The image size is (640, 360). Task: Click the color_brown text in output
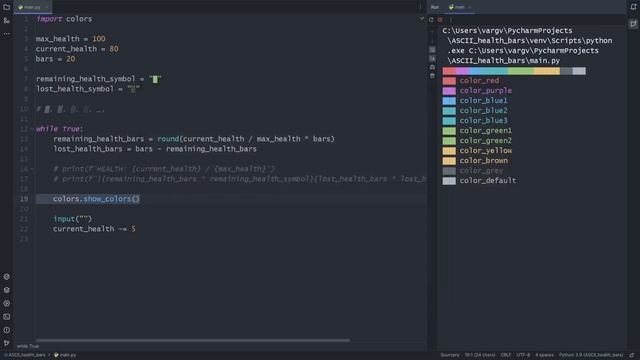[x=484, y=160]
